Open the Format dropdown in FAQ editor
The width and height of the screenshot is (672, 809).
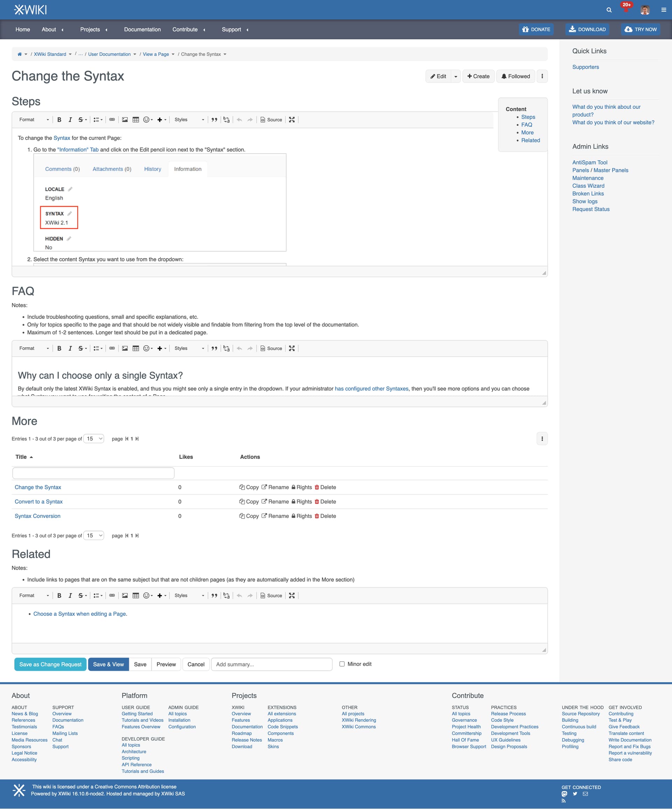(34, 348)
